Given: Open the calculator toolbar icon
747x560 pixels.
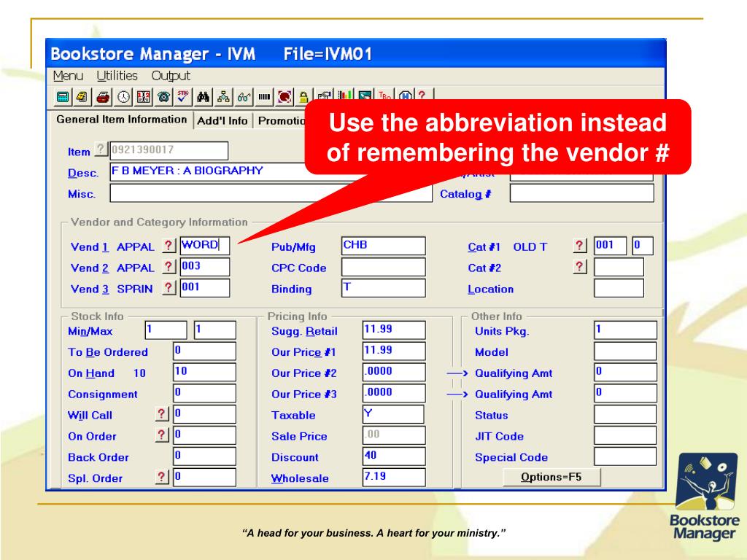Looking at the screenshot, I should pyautogui.click(x=63, y=97).
